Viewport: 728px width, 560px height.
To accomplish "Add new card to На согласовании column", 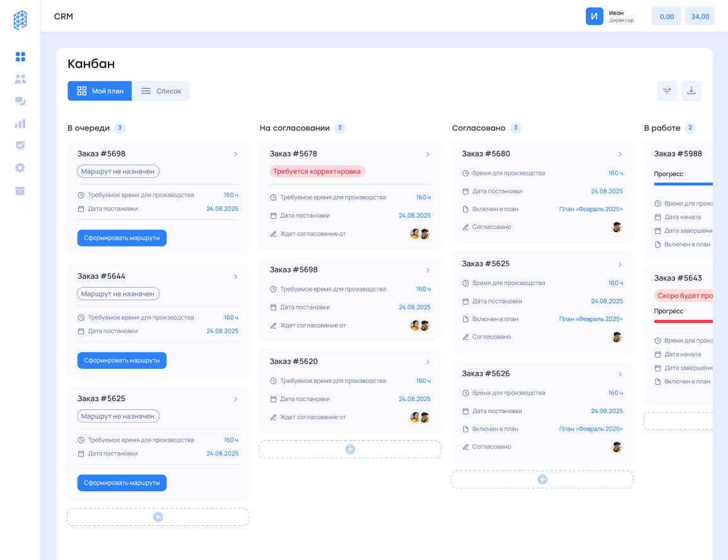I will click(x=350, y=449).
